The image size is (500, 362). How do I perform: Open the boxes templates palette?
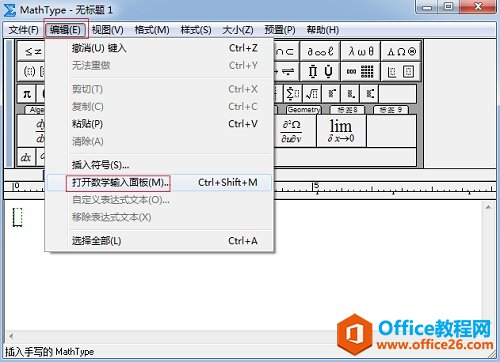[401, 71]
